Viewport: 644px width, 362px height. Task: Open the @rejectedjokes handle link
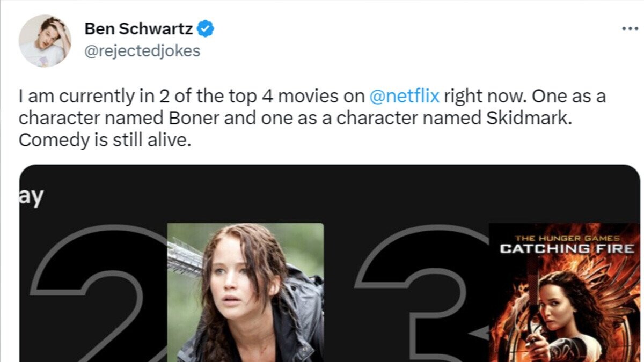coord(143,51)
